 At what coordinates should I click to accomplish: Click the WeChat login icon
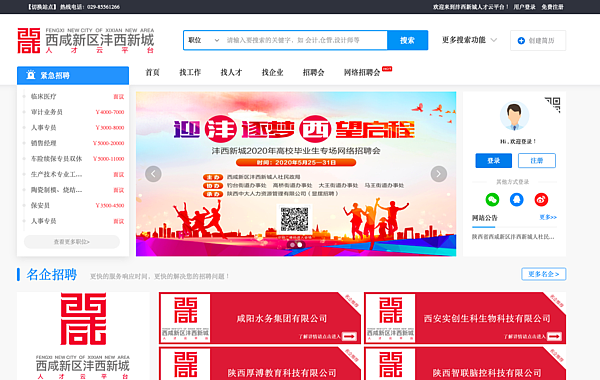click(x=492, y=199)
